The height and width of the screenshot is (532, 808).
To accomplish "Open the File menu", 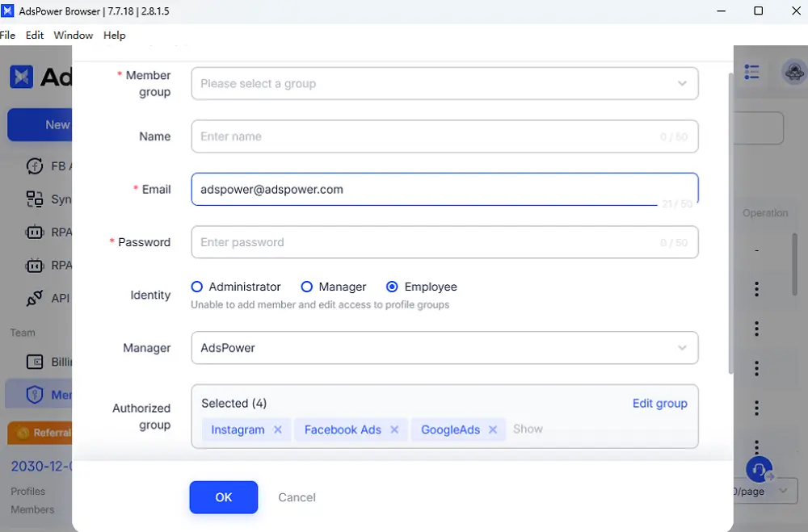I will pos(8,36).
